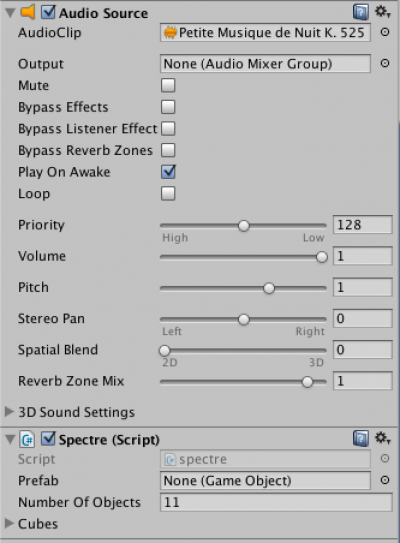Image resolution: width=400 pixels, height=543 pixels.
Task: Click the Number Of Objects field
Action: pos(276,502)
